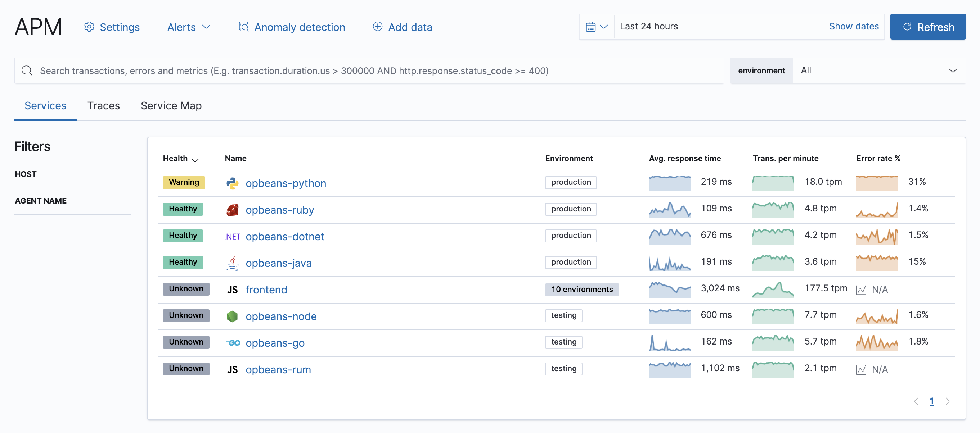Go to the next page arrow

coord(947,401)
